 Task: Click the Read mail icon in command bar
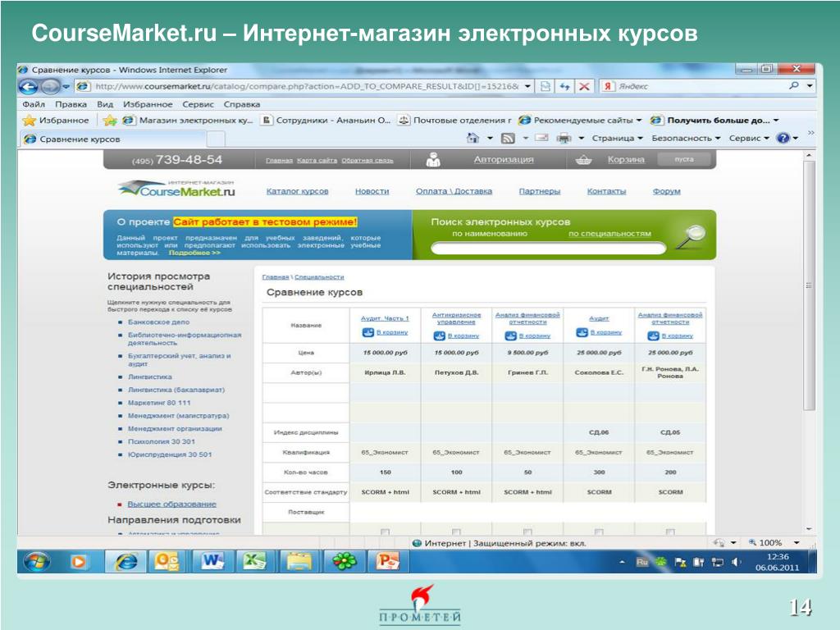click(541, 138)
